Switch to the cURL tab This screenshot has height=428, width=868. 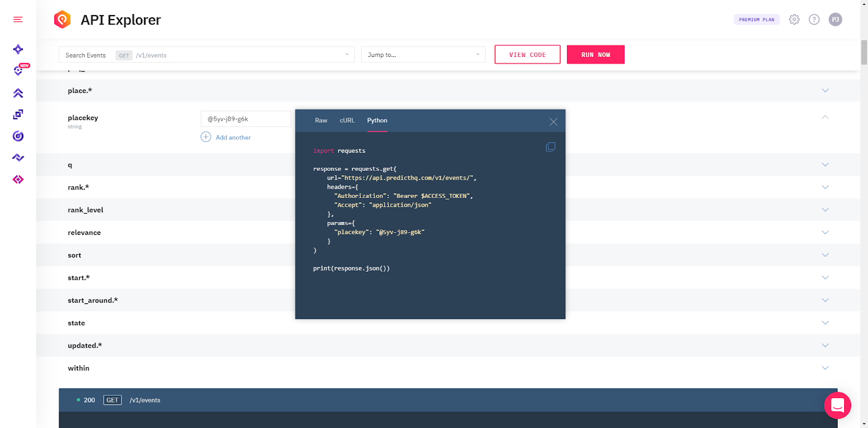pyautogui.click(x=347, y=120)
